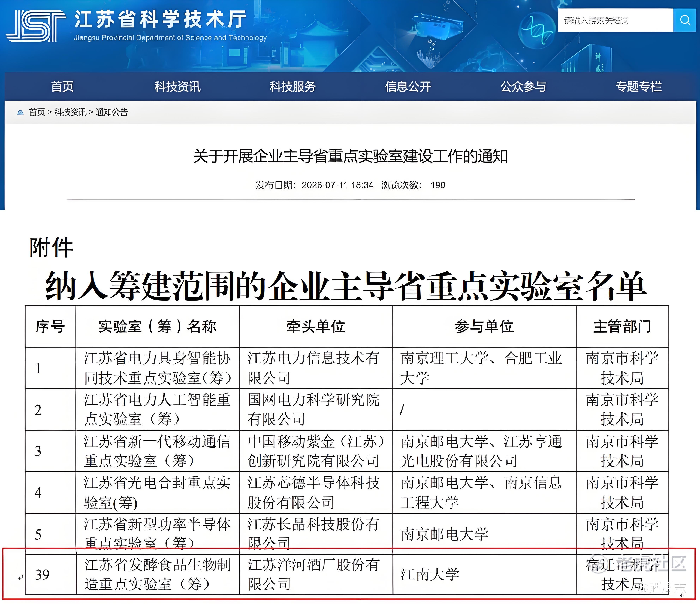The width and height of the screenshot is (700, 604).
Task: Click the 国网电力科学研究院有限公司 cell
Action: 316,409
